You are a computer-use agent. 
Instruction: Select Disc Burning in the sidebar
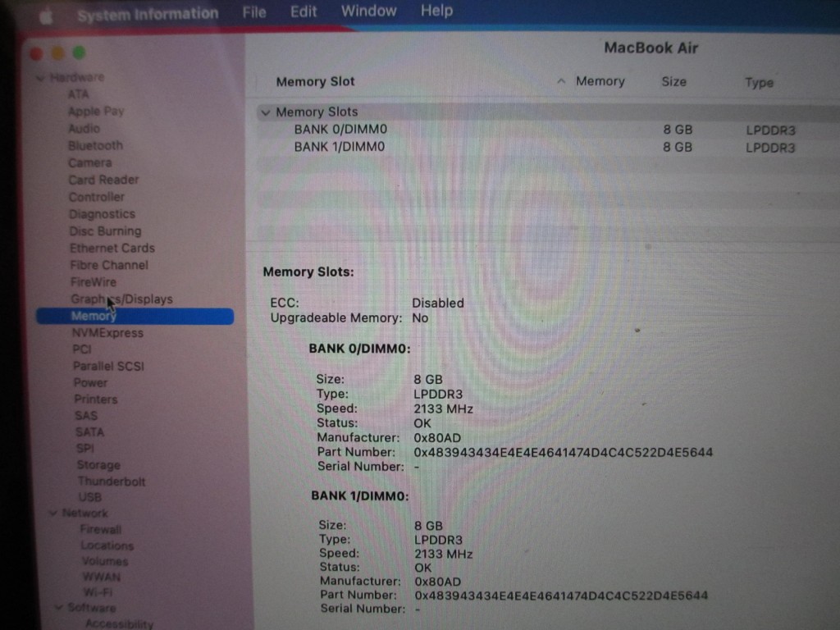(105, 231)
